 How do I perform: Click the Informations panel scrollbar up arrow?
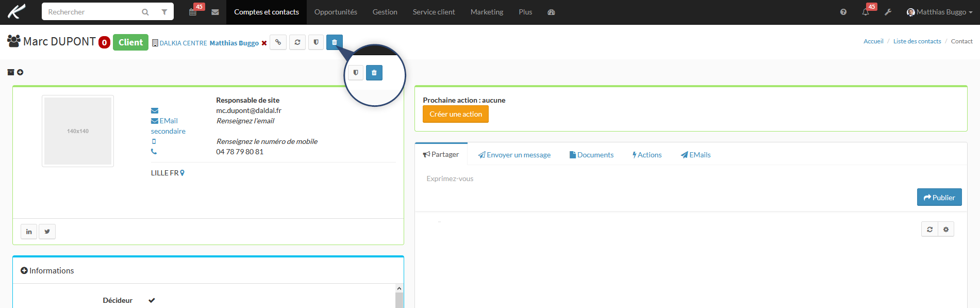point(399,288)
